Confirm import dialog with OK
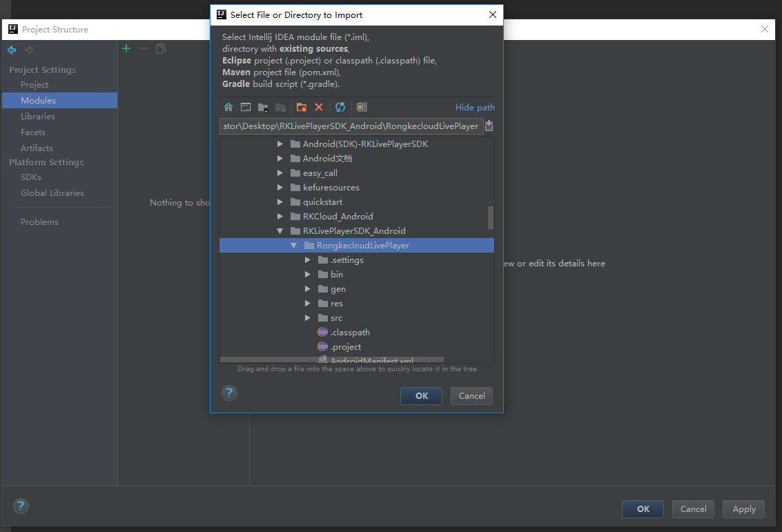 422,396
